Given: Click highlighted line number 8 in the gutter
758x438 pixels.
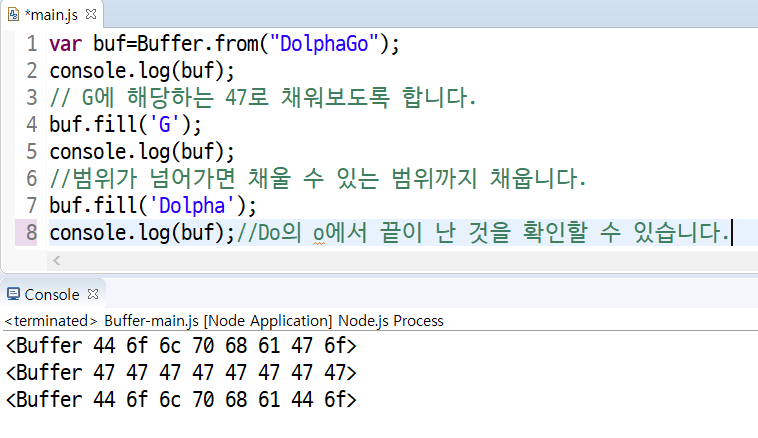Looking at the screenshot, I should click(32, 233).
